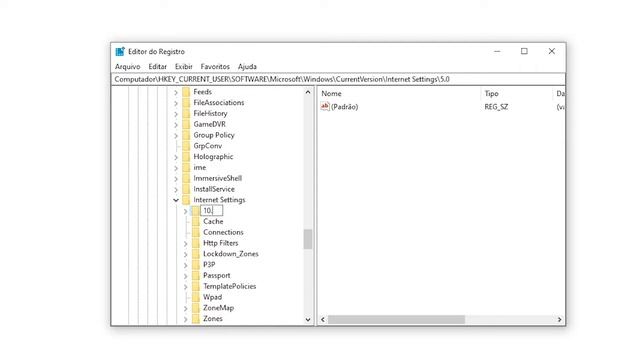Expand the Group Policy key
The height and width of the screenshot is (360, 640).
(x=176, y=136)
